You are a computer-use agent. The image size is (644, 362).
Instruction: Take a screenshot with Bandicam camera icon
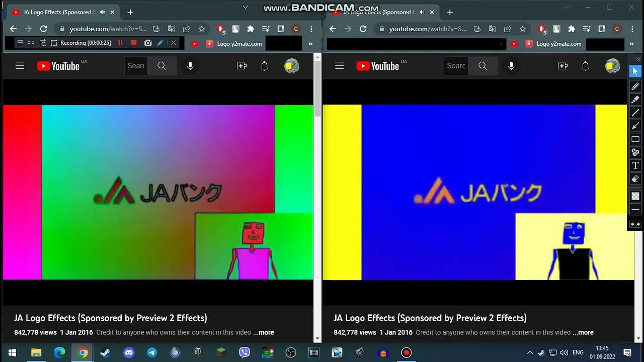(148, 43)
